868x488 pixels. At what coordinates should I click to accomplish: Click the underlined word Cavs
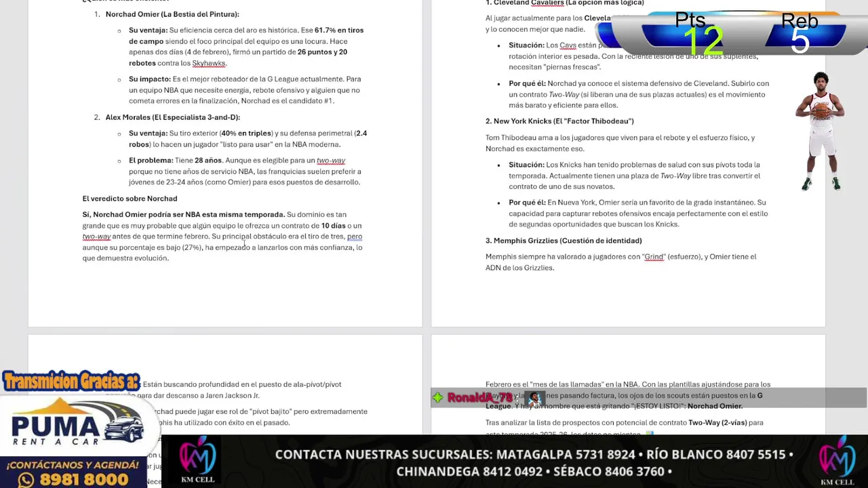pos(568,45)
